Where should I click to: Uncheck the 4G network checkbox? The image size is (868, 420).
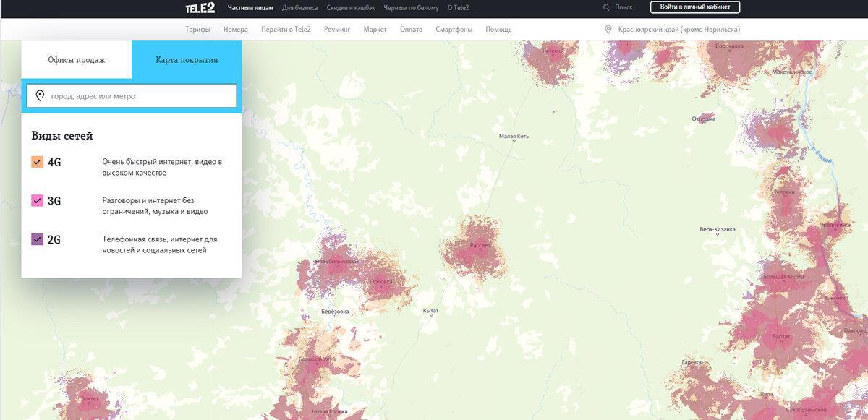point(38,162)
